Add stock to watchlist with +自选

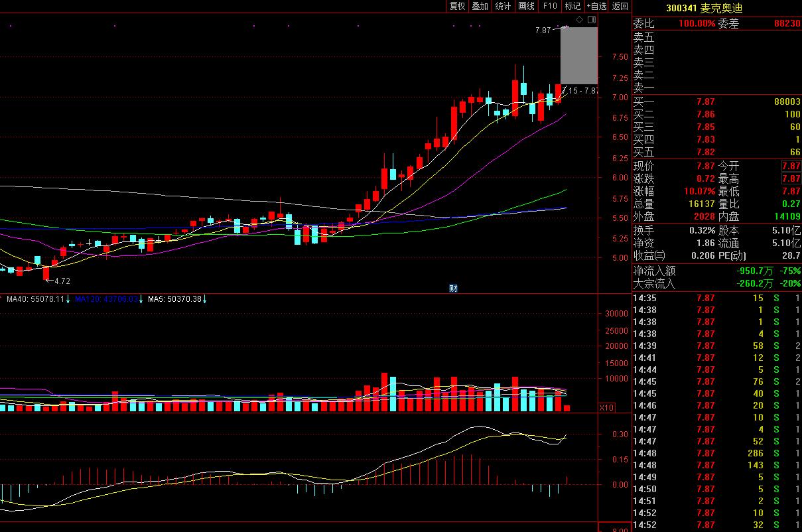pos(596,6)
